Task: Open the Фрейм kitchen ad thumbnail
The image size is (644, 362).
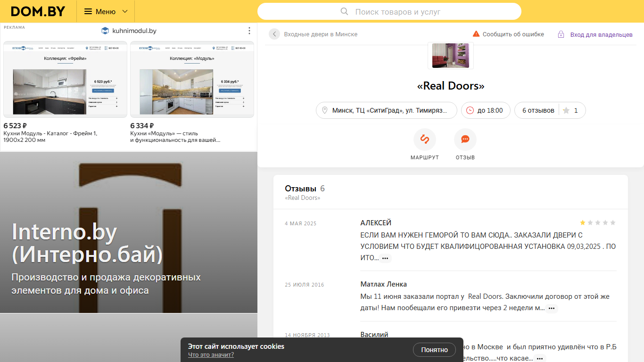Action: click(x=65, y=79)
